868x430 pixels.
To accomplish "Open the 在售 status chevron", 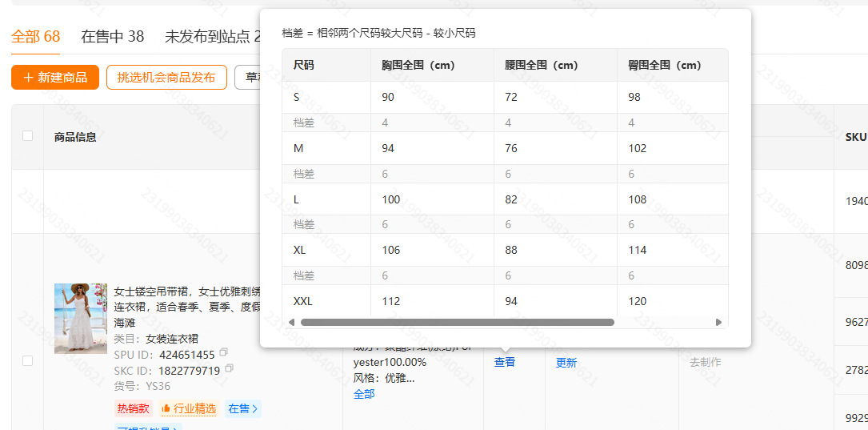I will click(254, 409).
